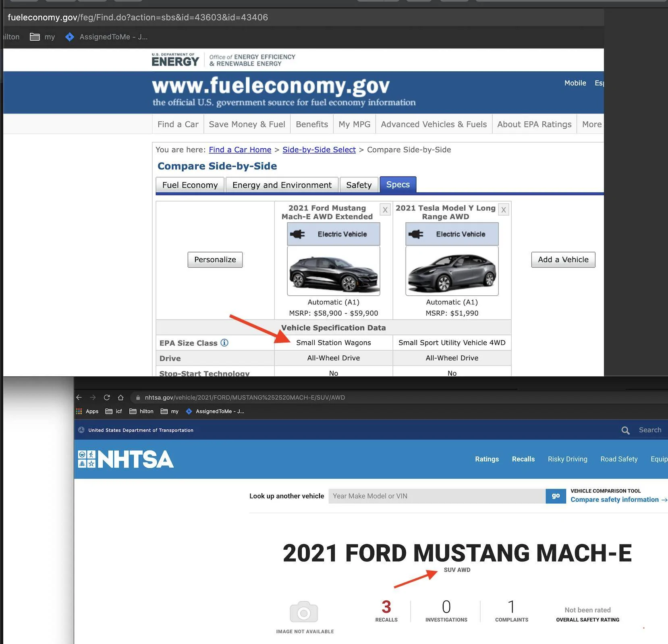Image resolution: width=668 pixels, height=644 pixels.
Task: Open the NHTSA Ratings nav item
Action: pos(487,459)
